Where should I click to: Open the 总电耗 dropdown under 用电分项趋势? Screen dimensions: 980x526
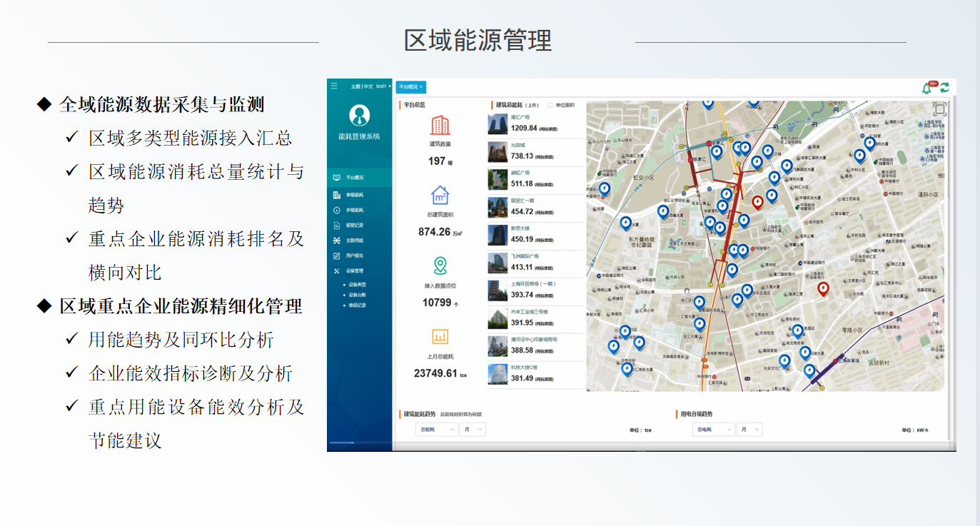click(712, 430)
